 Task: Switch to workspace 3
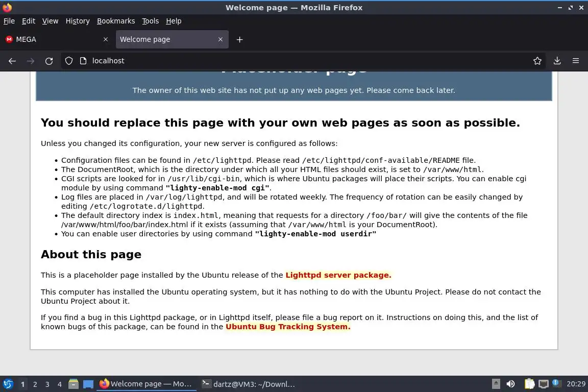[x=47, y=384]
